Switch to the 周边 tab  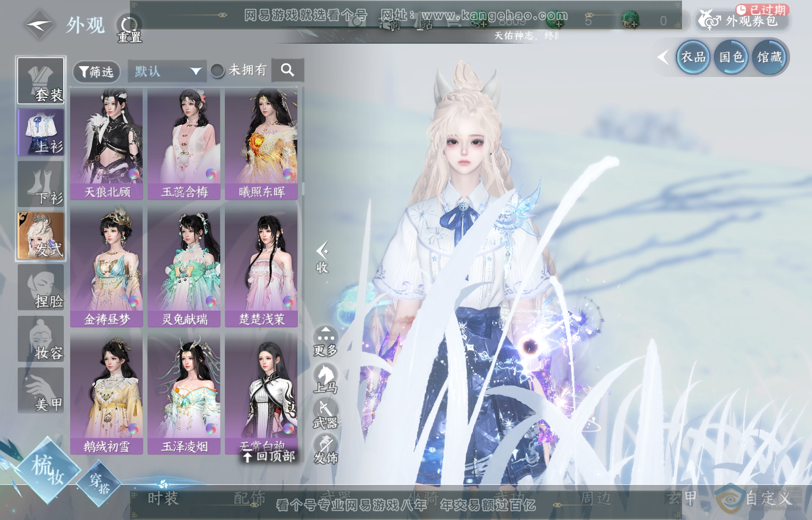pos(596,498)
